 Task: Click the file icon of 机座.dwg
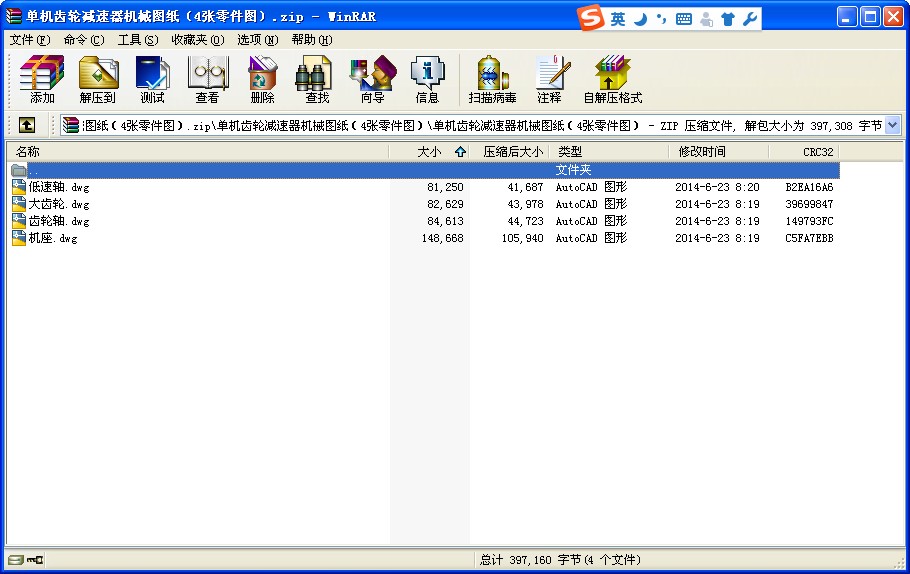[x=19, y=238]
